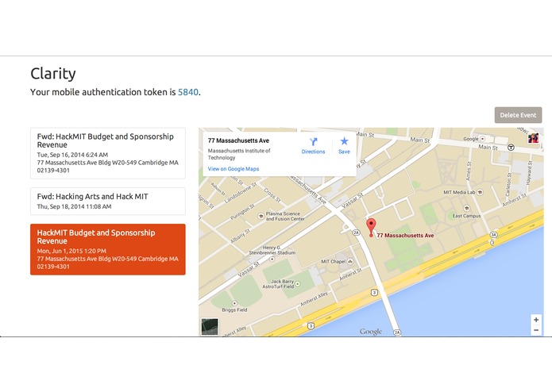552x392 pixels.
Task: Click the red 77 Massachusetts Ave pin label
Action: [x=405, y=236]
